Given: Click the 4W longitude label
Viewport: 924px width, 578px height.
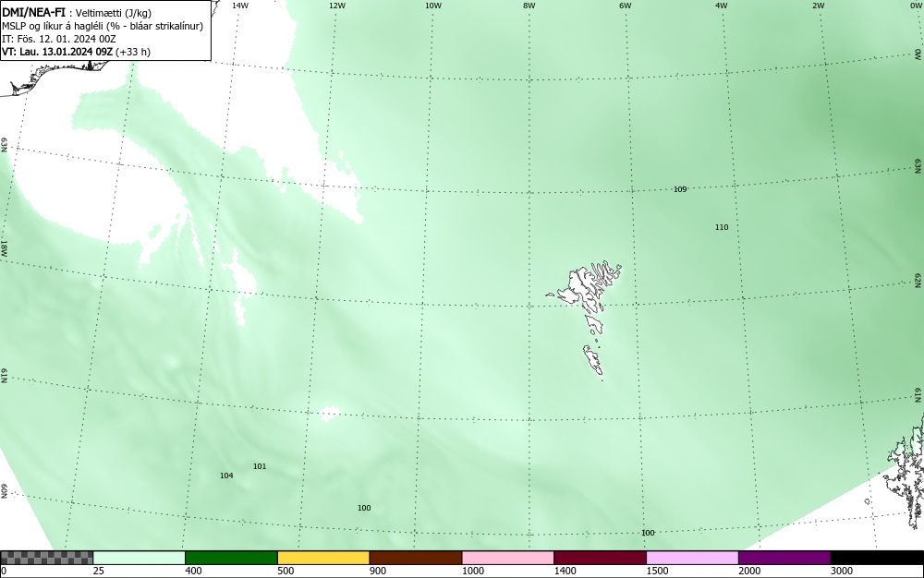Looking at the screenshot, I should click(722, 6).
